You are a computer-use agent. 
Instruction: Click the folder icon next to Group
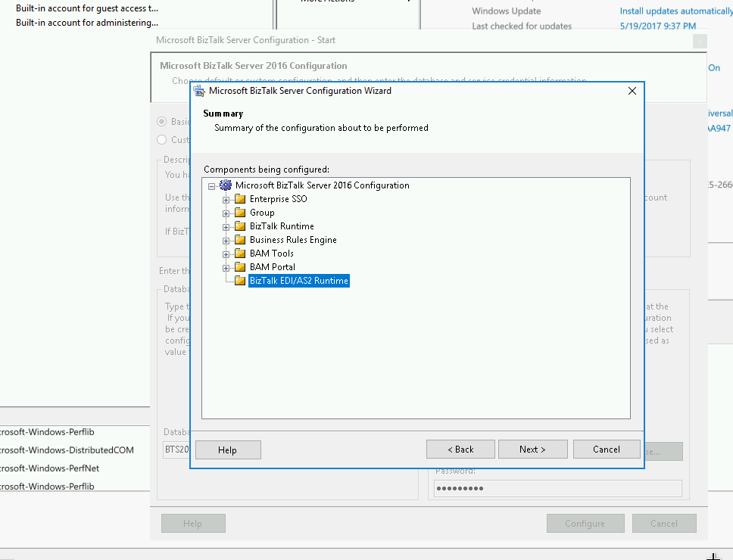tap(240, 213)
